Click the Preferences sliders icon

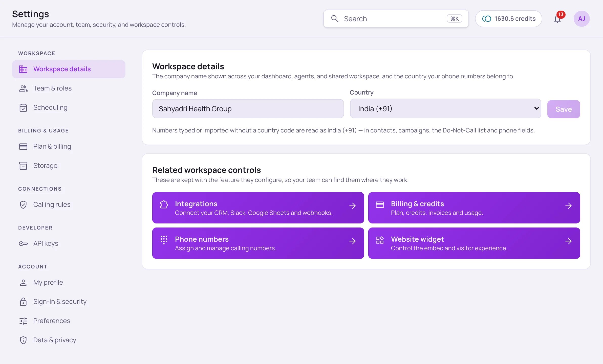pyautogui.click(x=23, y=321)
